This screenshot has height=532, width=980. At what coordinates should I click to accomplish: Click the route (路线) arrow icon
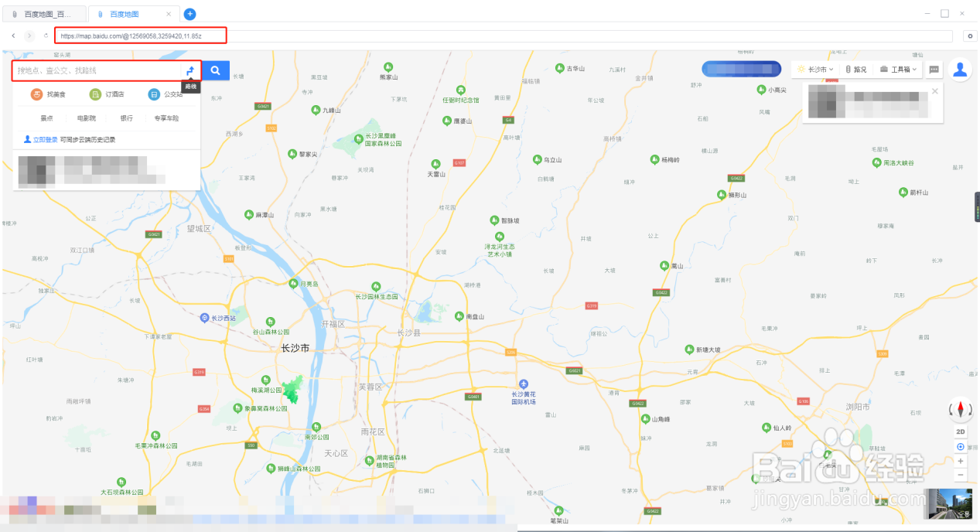(x=190, y=70)
